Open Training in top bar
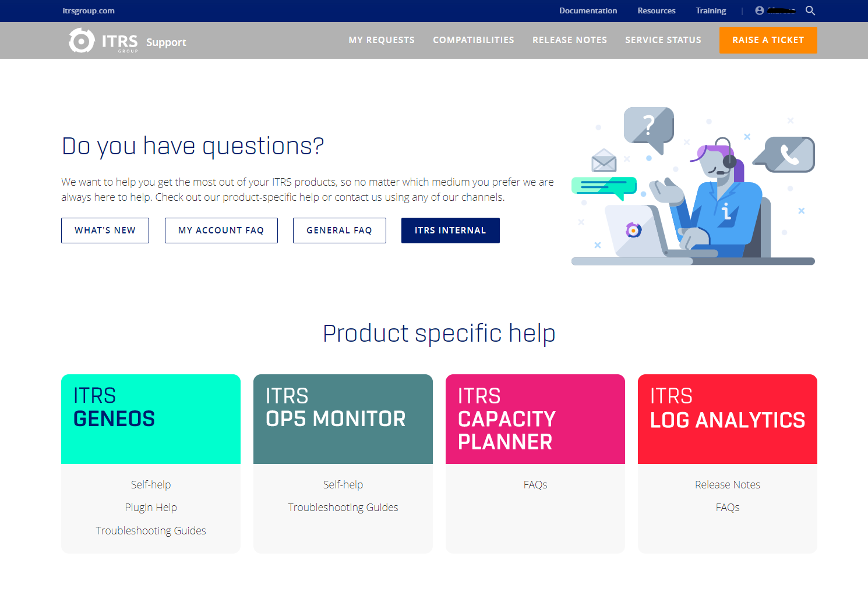Image resolution: width=868 pixels, height=592 pixels. pyautogui.click(x=711, y=10)
